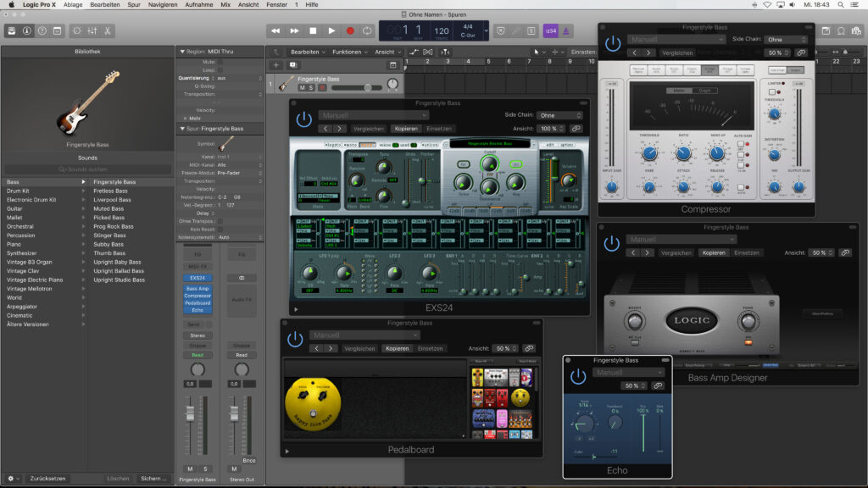The image size is (868, 488).
Task: Open EXS24 Side Chain dropdown
Action: (559, 115)
